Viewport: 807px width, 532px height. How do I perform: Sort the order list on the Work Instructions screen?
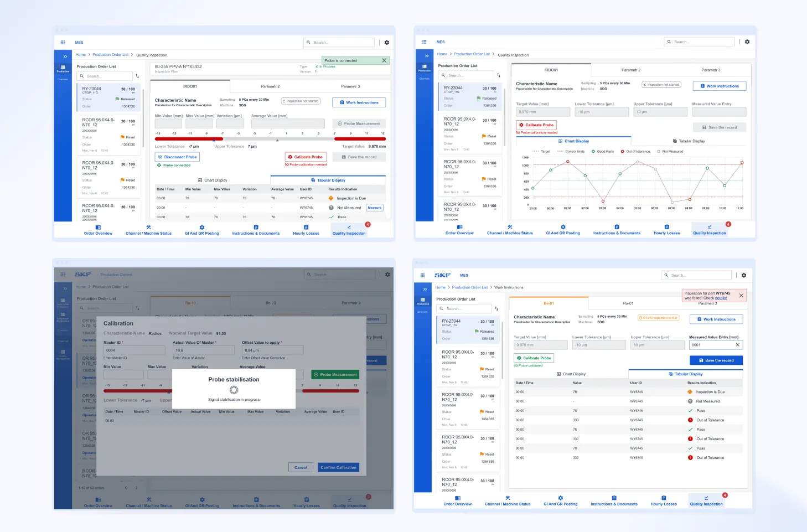tap(496, 308)
